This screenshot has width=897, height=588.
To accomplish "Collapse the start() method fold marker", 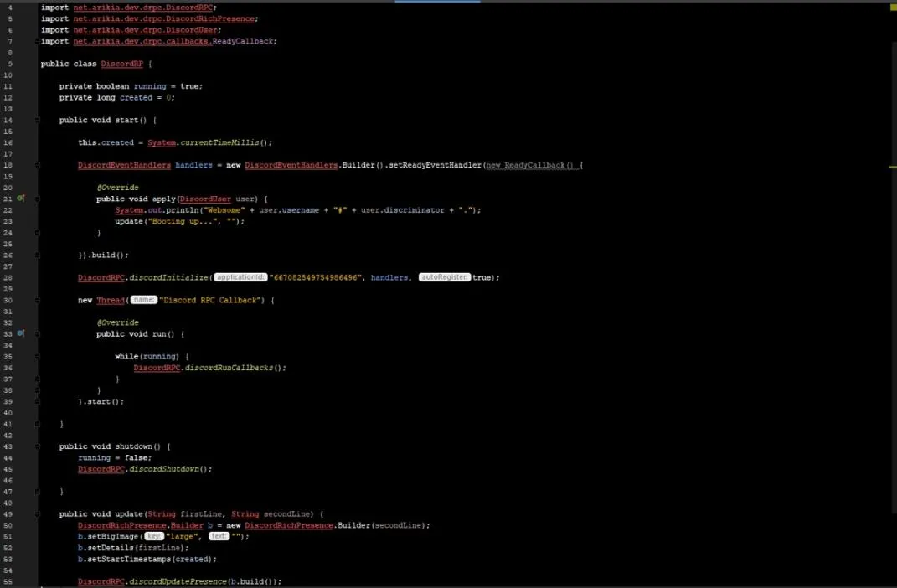I will click(x=38, y=120).
